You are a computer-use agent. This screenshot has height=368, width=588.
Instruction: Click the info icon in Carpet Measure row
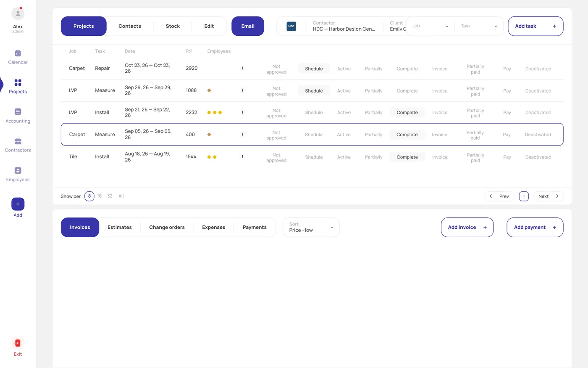coord(242,135)
